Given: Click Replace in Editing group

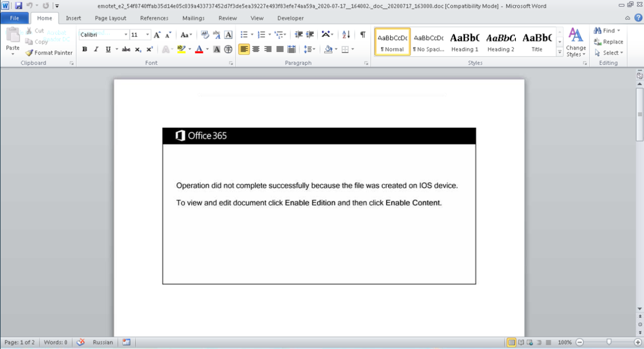Looking at the screenshot, I should tap(609, 42).
